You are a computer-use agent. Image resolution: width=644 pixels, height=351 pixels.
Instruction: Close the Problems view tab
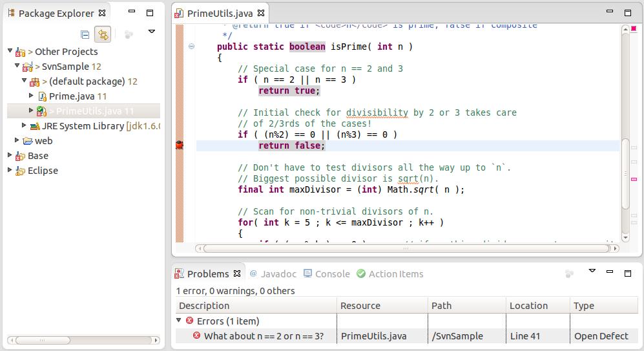point(237,273)
